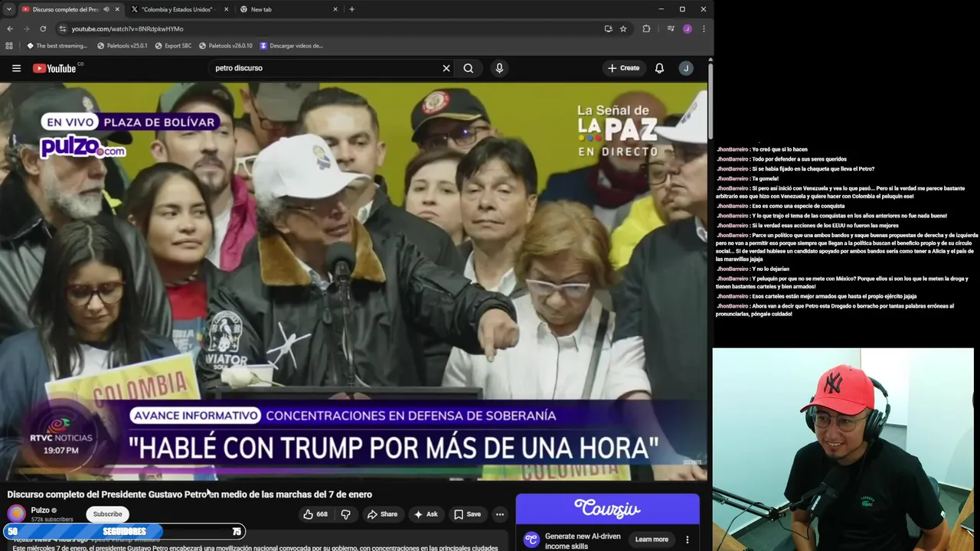
Task: Click the Coursiv ad banner
Action: pos(607,508)
